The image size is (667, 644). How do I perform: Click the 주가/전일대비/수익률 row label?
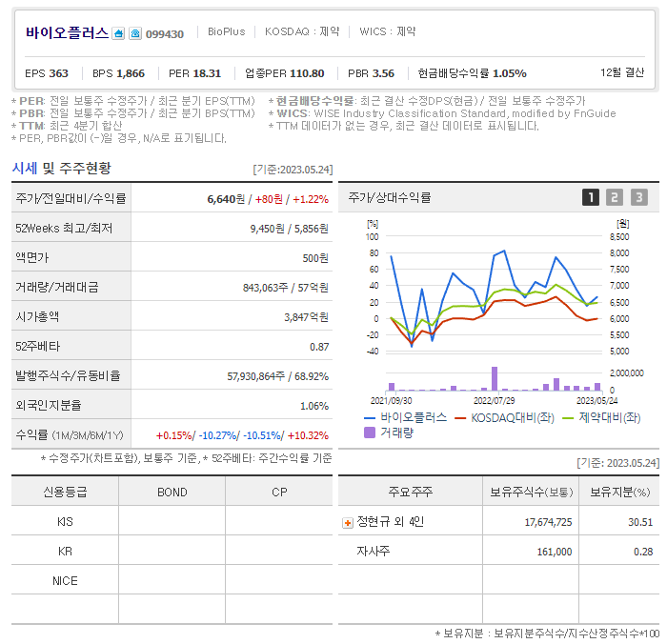[71, 199]
